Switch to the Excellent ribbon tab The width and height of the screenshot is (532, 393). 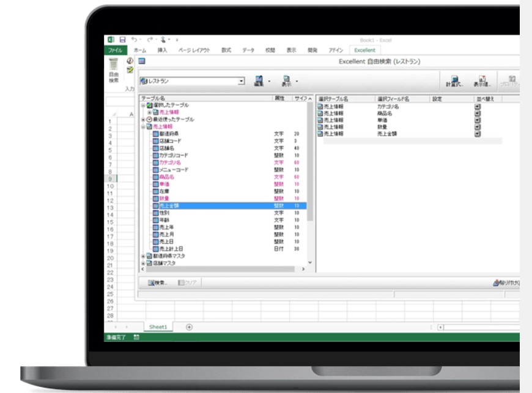[364, 50]
